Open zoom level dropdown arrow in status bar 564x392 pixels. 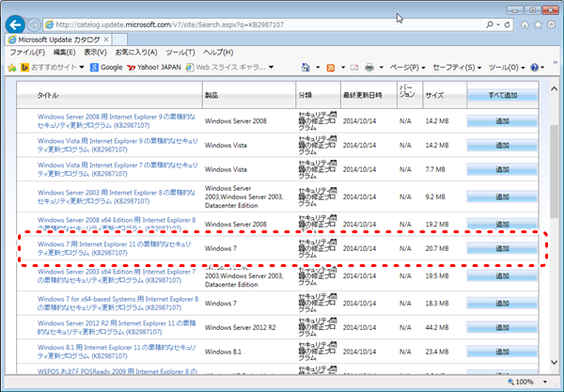click(x=545, y=382)
